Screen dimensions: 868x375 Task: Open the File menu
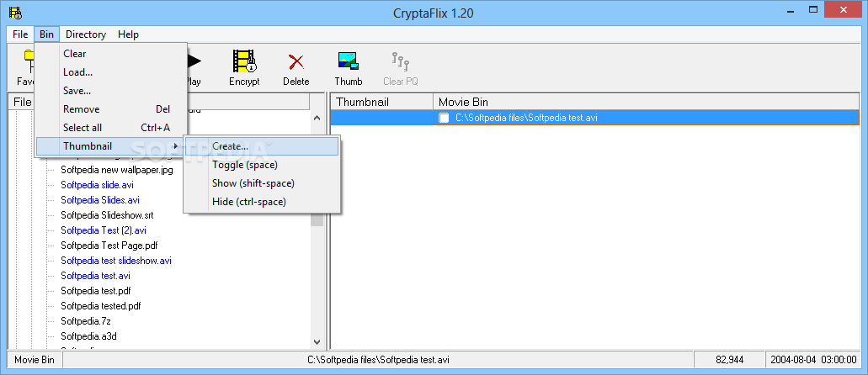point(20,34)
